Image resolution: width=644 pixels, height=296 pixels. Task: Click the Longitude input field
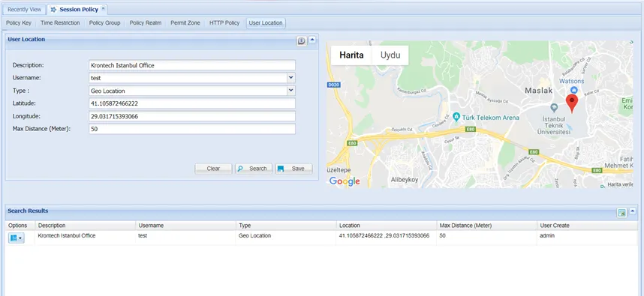coord(192,116)
